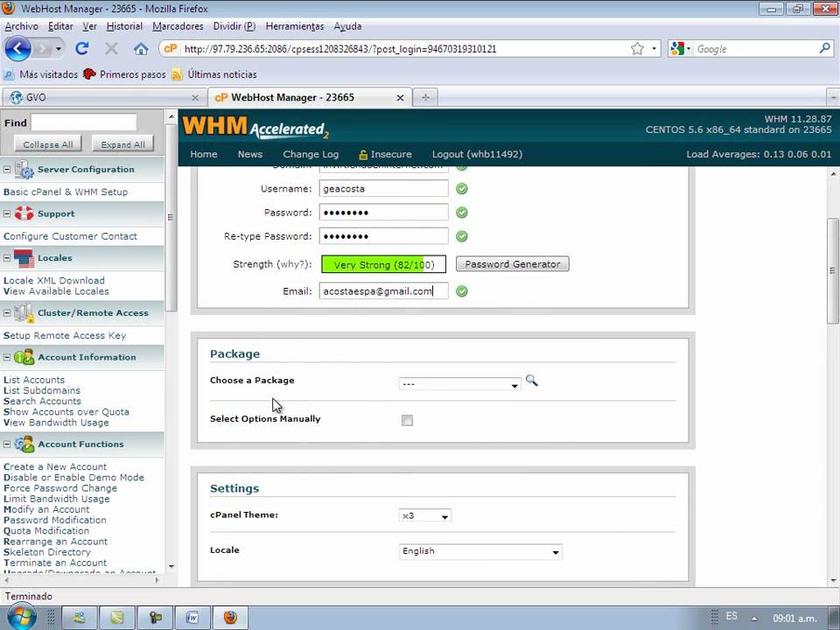
Task: Open Firefox from the taskbar
Action: [x=230, y=618]
